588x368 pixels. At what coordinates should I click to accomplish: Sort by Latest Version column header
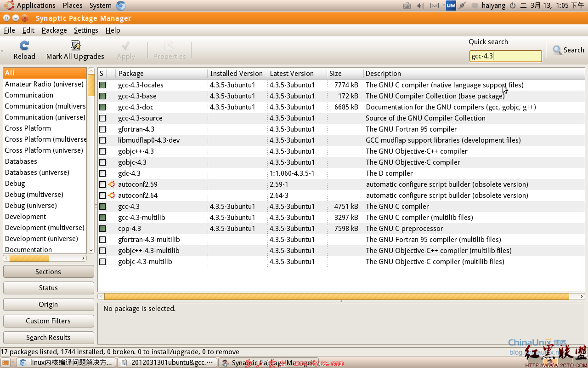[x=297, y=74]
